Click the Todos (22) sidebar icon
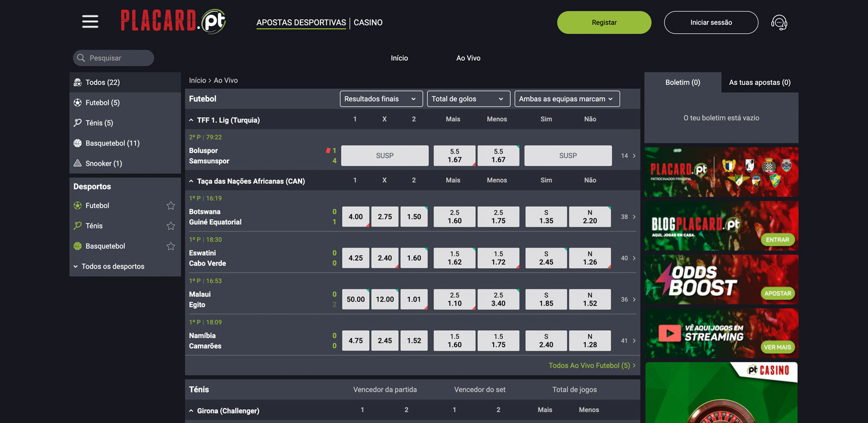The height and width of the screenshot is (423, 868). click(x=78, y=83)
